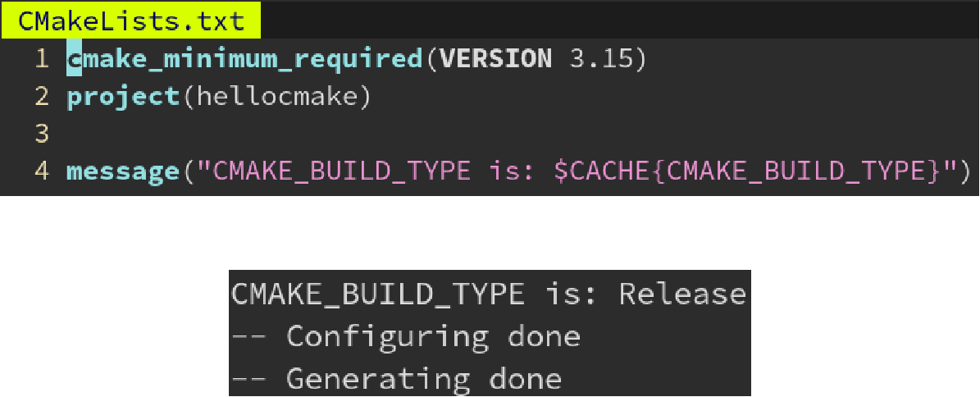The width and height of the screenshot is (980, 397).
Task: Click line number 2 in the gutter
Action: tap(42, 97)
